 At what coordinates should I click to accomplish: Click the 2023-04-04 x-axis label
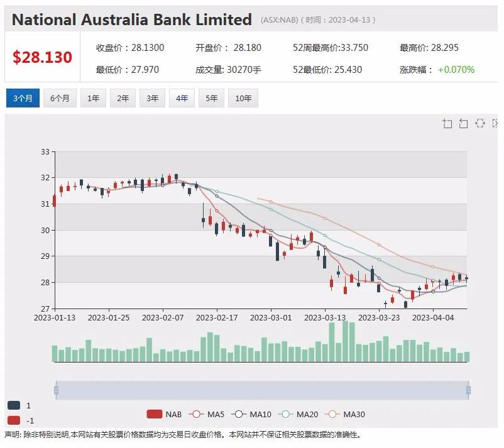click(x=433, y=317)
